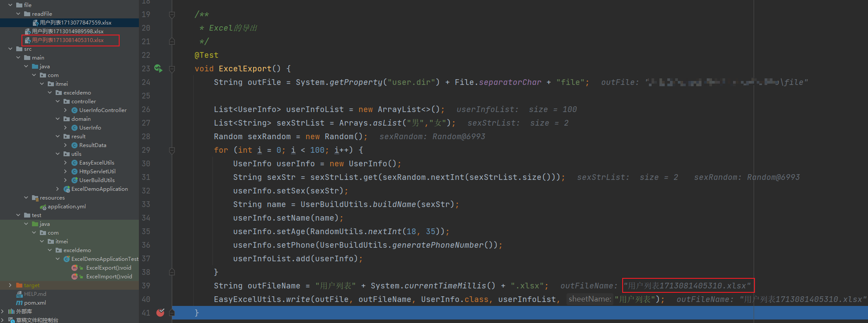
Task: Collapse the main folder
Action: 18,58
